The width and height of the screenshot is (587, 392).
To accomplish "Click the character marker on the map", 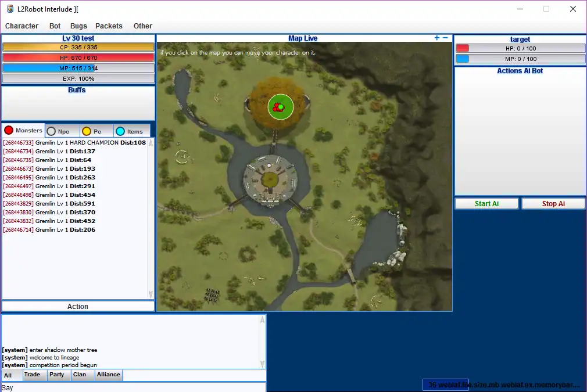I will click(x=280, y=107).
